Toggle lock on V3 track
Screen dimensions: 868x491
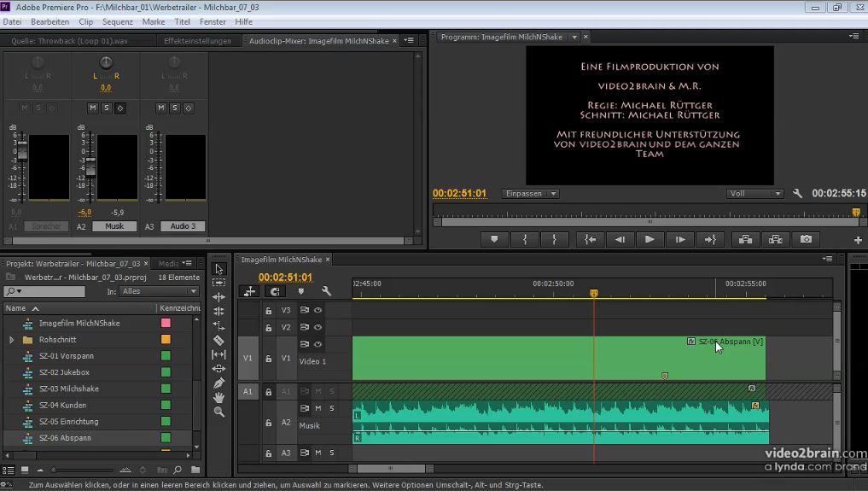[269, 311]
